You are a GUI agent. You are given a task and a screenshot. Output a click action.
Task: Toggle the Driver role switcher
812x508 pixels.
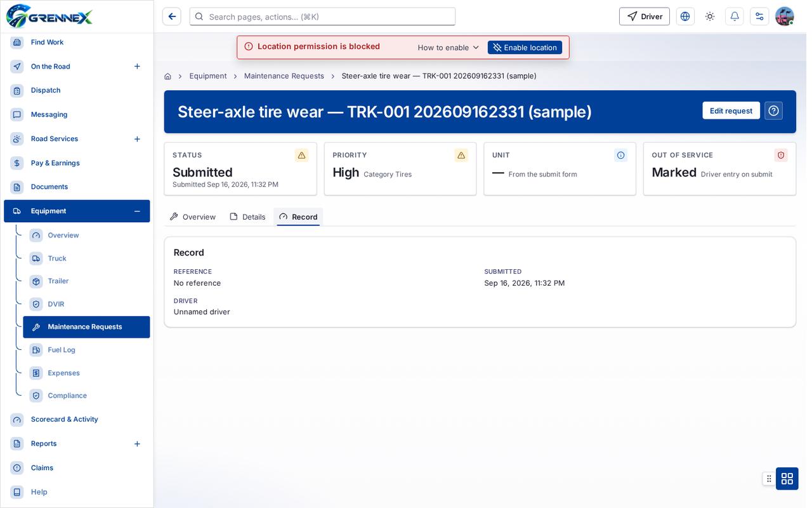click(x=645, y=17)
